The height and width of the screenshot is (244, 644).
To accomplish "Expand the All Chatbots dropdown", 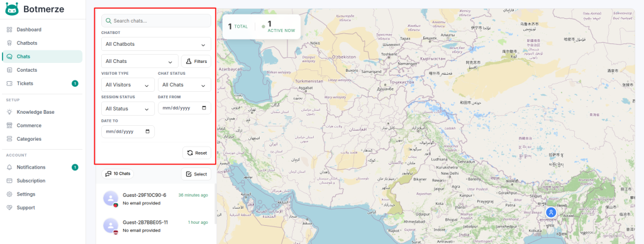I will point(156,44).
